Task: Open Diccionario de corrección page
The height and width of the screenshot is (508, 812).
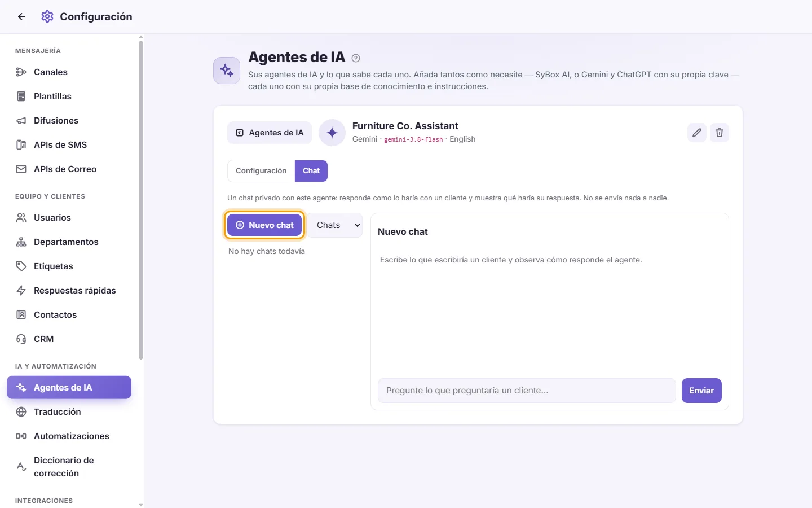Action: click(x=69, y=467)
